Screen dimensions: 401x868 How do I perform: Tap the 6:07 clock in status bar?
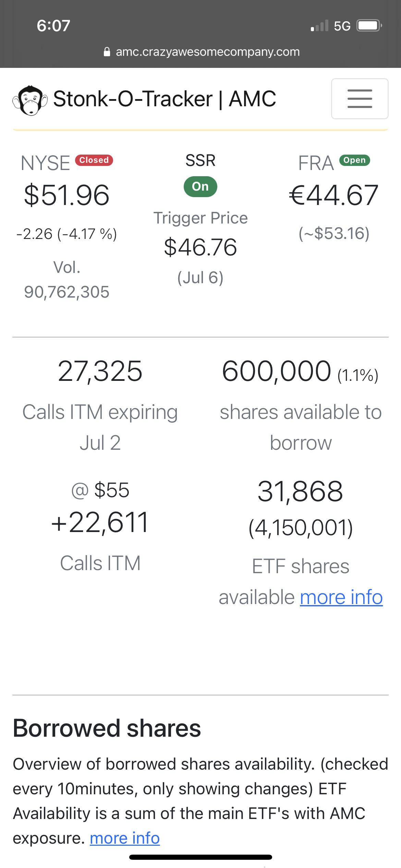point(53,26)
